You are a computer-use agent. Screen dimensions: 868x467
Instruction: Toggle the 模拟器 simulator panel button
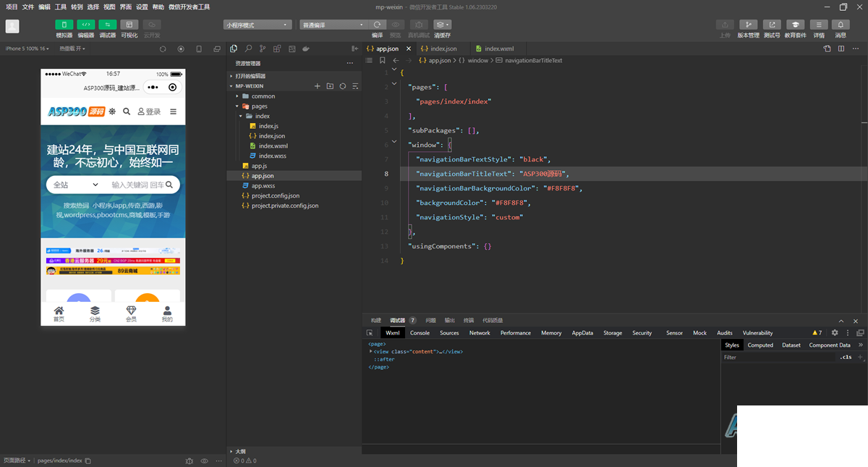tap(64, 25)
